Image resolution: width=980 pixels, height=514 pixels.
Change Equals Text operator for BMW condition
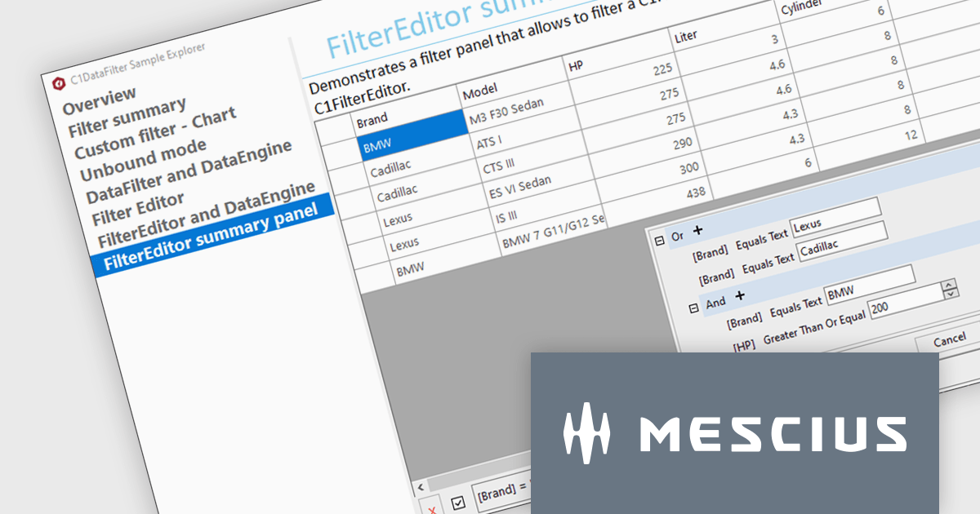[x=796, y=306]
